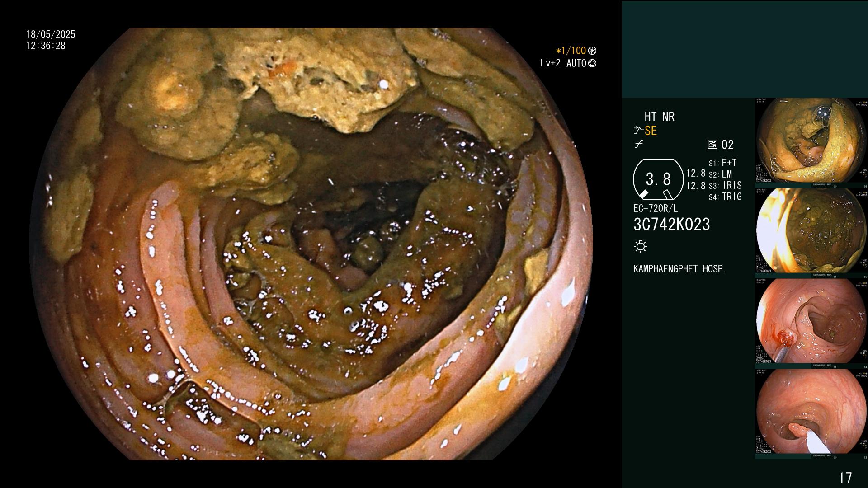The height and width of the screenshot is (488, 868).
Task: Click the memory count 02 value
Action: (x=727, y=145)
